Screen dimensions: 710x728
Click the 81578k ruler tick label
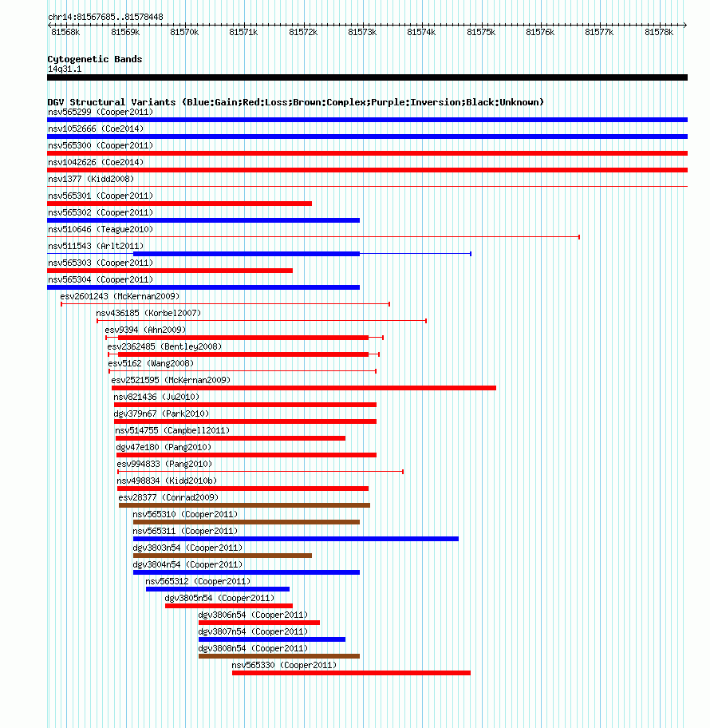658,32
